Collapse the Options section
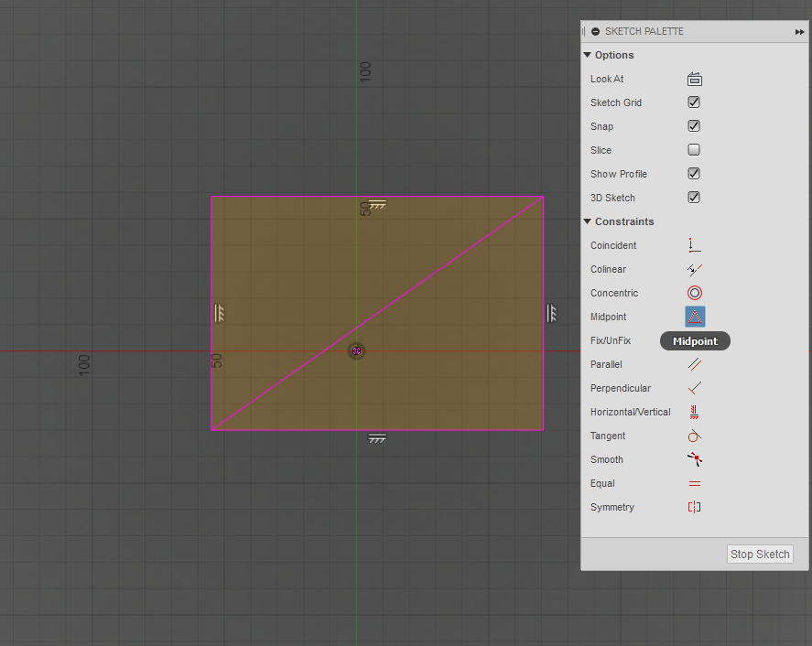Viewport: 812px width, 646px height. [588, 55]
